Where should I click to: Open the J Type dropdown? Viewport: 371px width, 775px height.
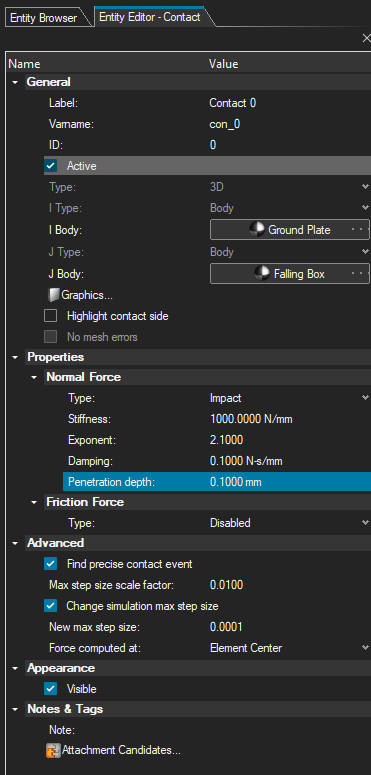tap(365, 252)
